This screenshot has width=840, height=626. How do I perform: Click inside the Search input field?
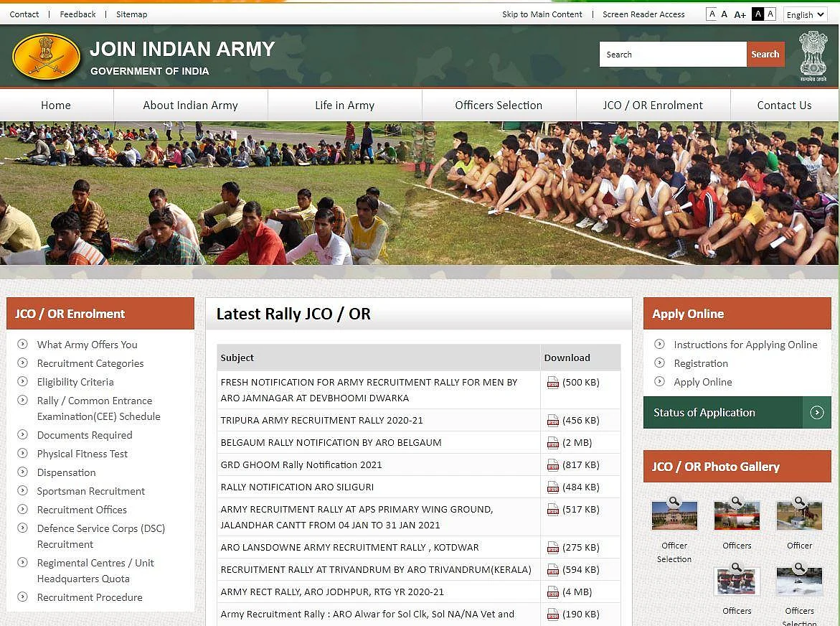point(673,54)
